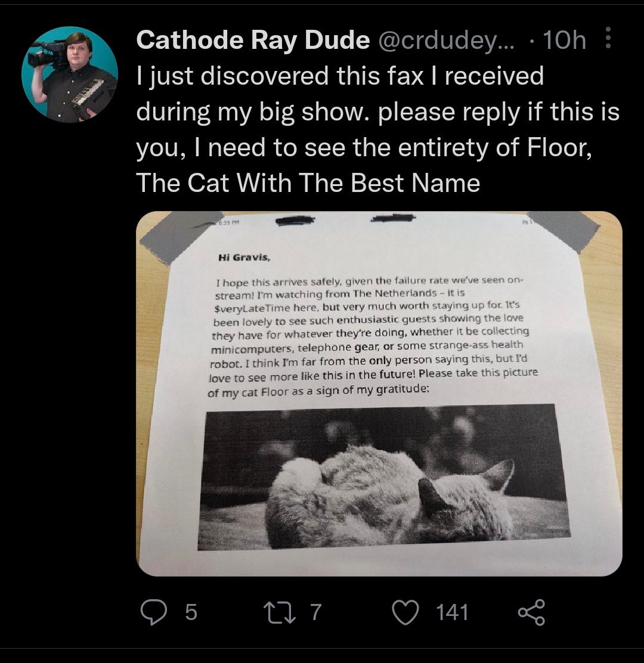This screenshot has width=644, height=663.
Task: Click the reply count of 5
Action: pos(190,612)
